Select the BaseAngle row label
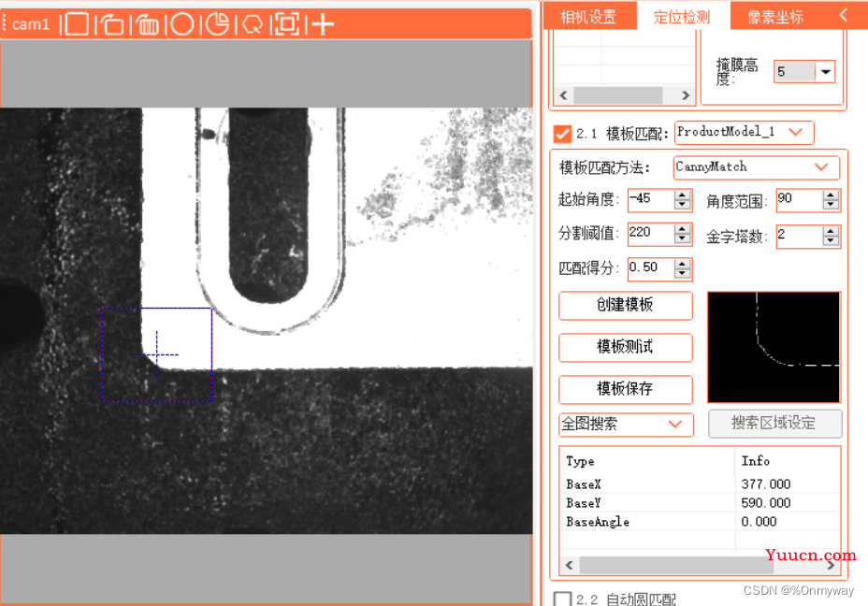The height and width of the screenshot is (606, 868). click(598, 523)
